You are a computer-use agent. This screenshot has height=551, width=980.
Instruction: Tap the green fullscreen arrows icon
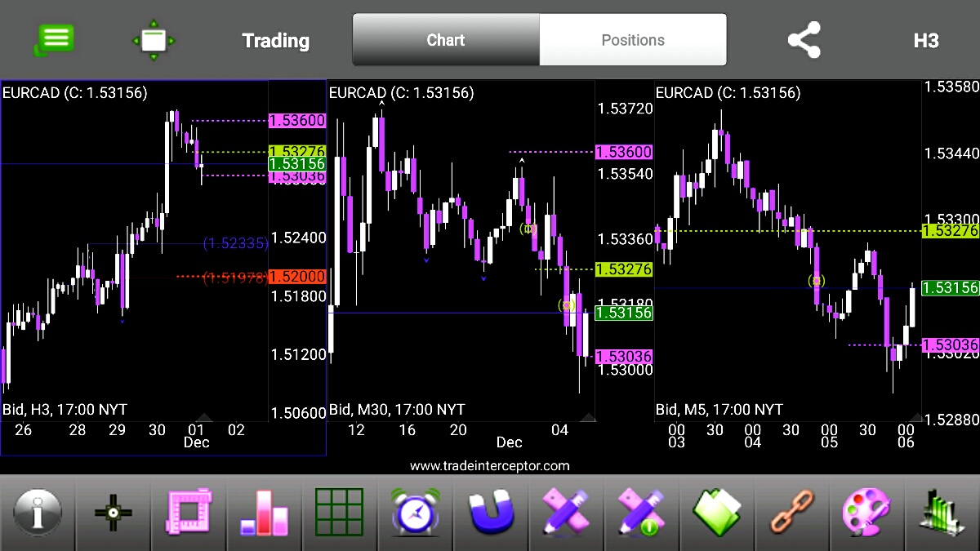[x=154, y=40]
